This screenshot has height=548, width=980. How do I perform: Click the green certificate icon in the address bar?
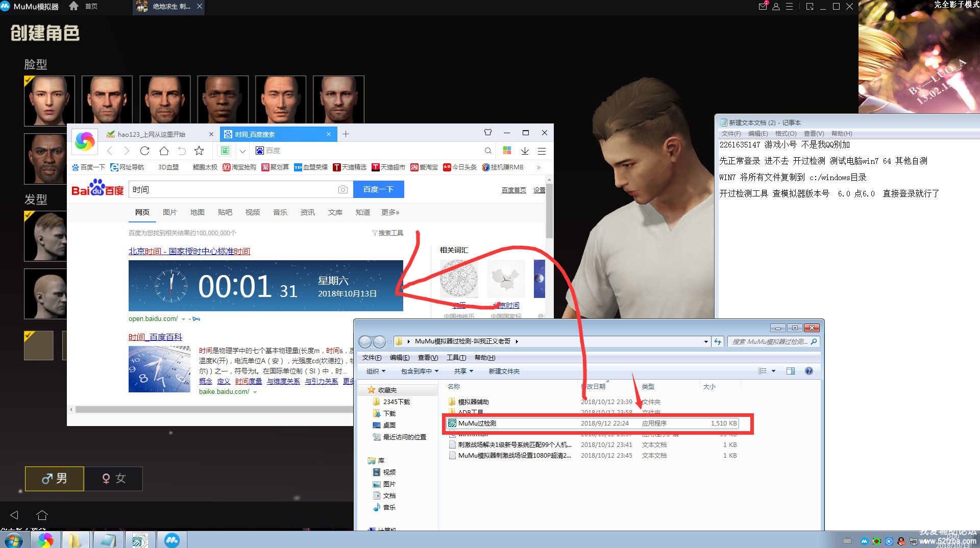(x=225, y=151)
